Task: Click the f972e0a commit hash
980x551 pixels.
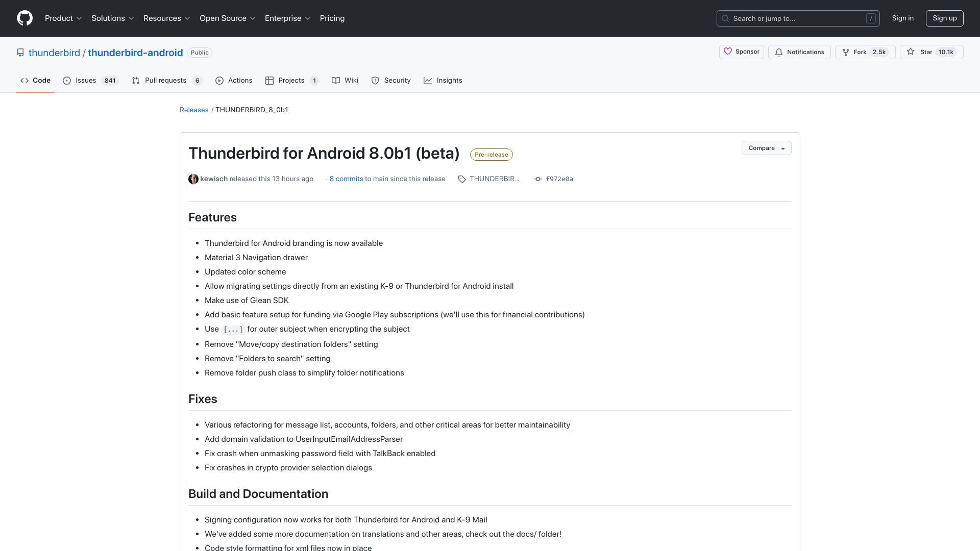Action: (x=559, y=179)
